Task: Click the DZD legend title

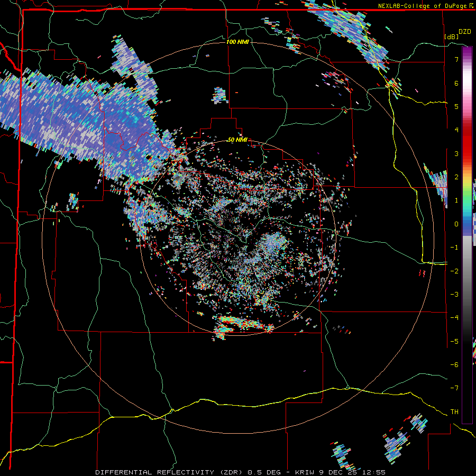Action: tap(465, 32)
